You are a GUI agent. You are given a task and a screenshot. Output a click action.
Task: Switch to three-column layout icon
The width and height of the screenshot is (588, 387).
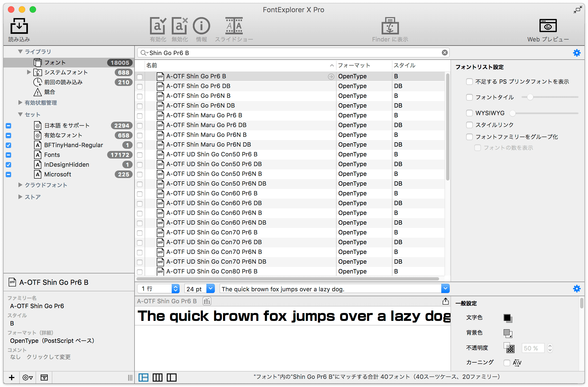point(158,377)
